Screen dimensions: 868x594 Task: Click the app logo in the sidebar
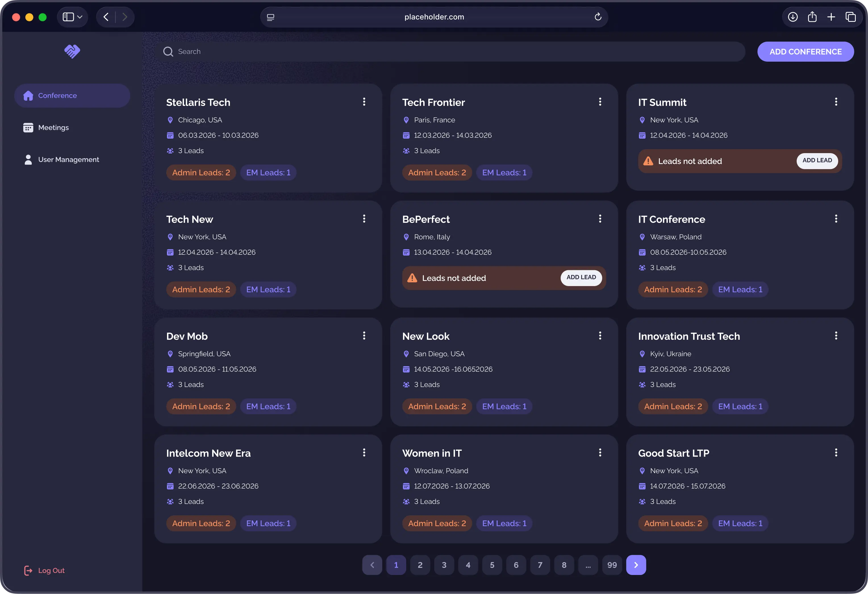tap(72, 51)
